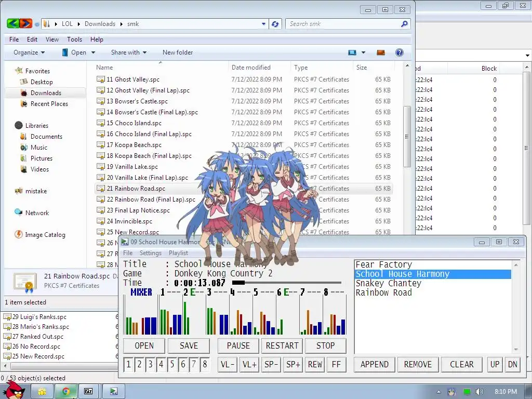Go forward with the orange Forward arrow
This screenshot has height=399, width=532.
(x=26, y=23)
